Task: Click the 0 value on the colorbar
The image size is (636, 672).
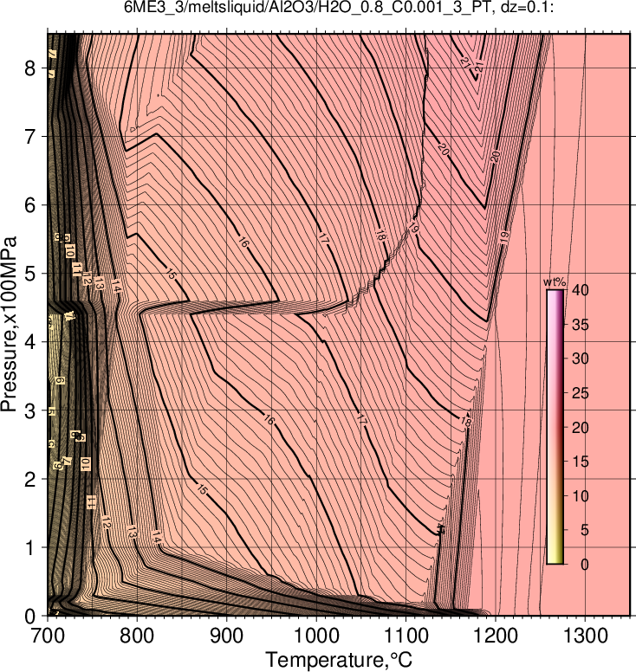Action: click(585, 564)
